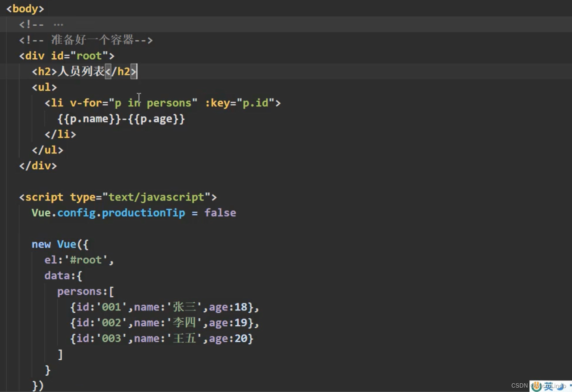Screen dimensions: 572x392
Task: Click productionTip in the Vue.config line
Action: [x=143, y=213]
